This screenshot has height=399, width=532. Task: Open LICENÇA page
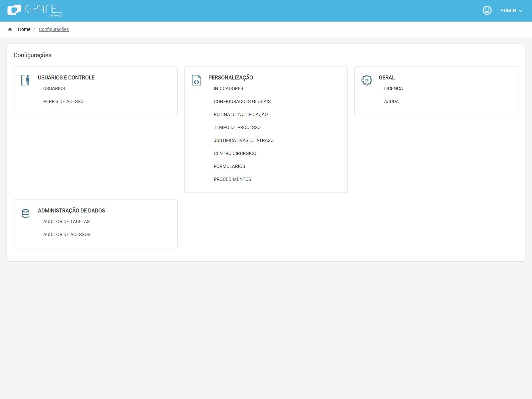pos(393,88)
